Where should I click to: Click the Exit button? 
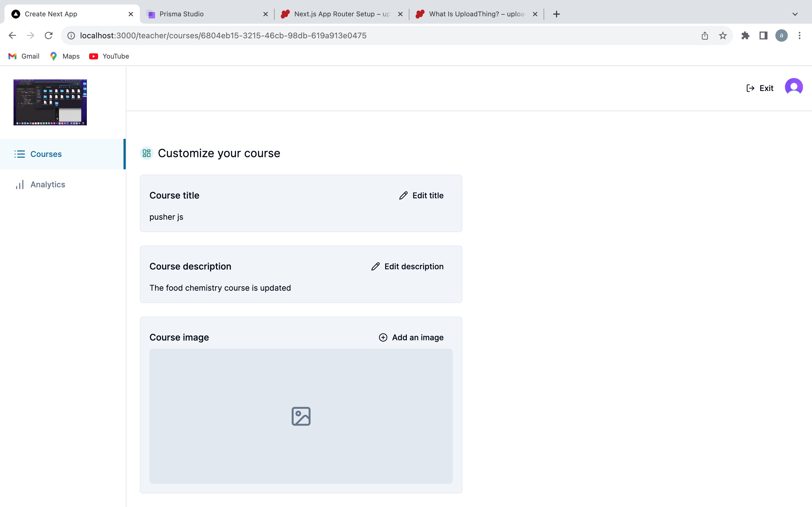tap(760, 88)
